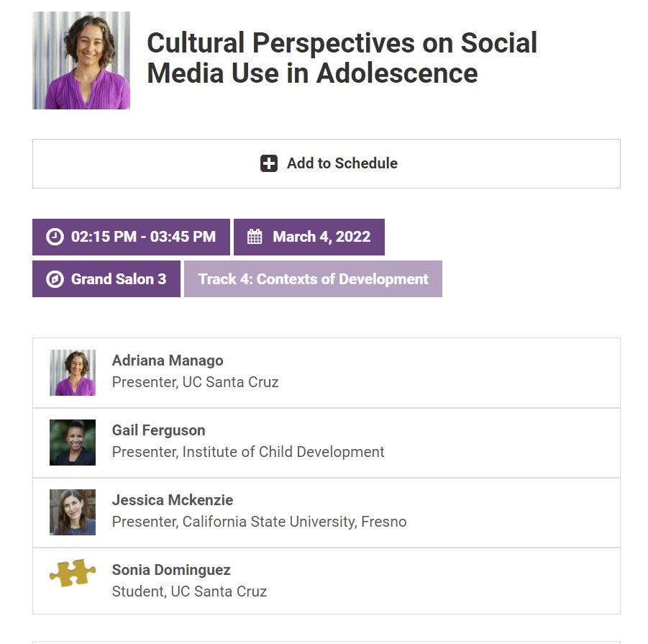Open the Grand Salon 3 location badge
Screen dimensions: 648x644
tap(106, 279)
